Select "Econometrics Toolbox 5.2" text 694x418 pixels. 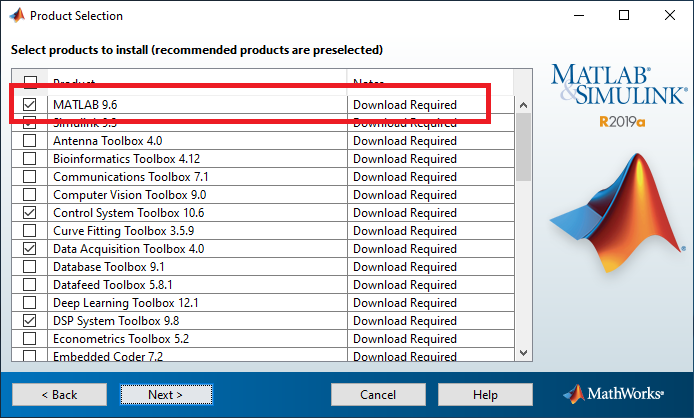pos(121,339)
